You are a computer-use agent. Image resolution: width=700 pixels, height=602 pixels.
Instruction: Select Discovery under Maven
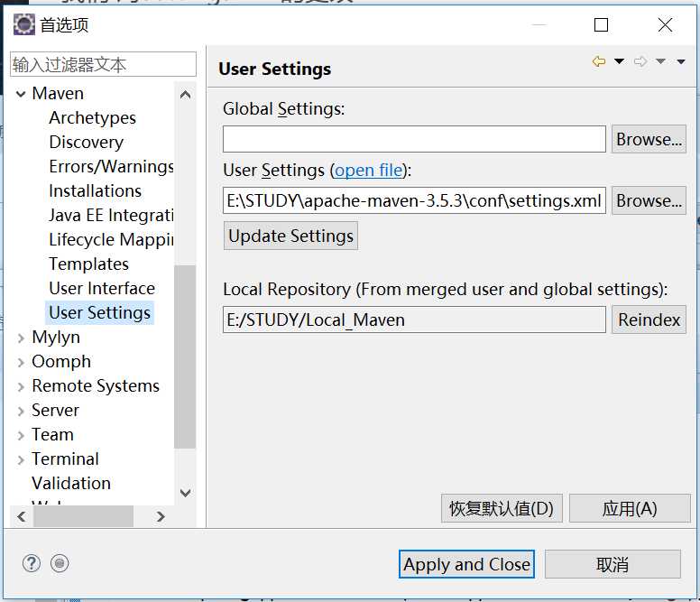(x=87, y=142)
